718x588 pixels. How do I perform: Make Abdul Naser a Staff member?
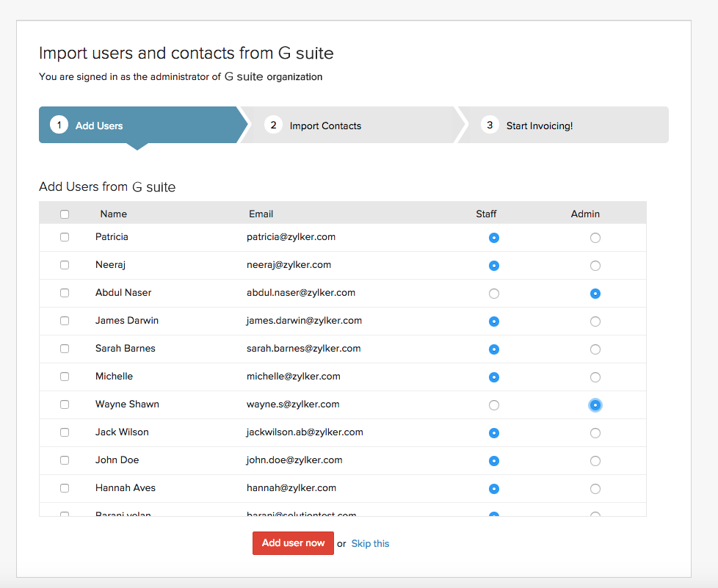coord(494,293)
